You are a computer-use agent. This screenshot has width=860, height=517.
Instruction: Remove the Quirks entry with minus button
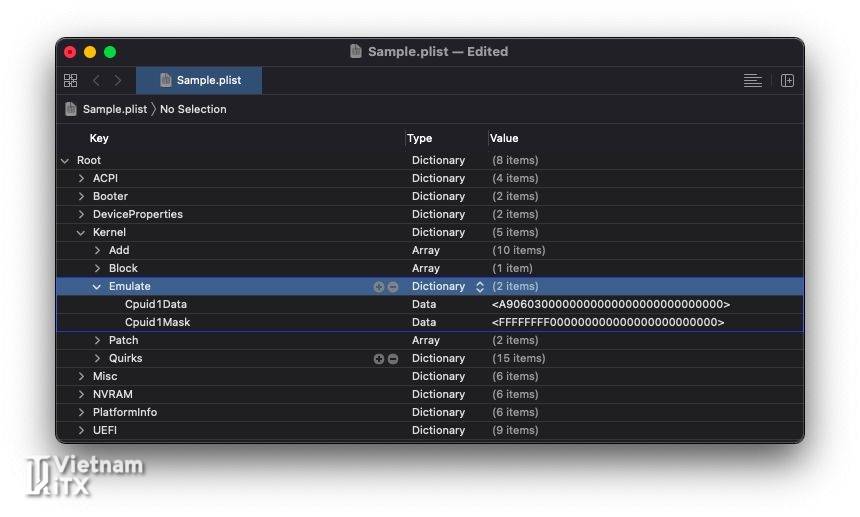pos(393,359)
